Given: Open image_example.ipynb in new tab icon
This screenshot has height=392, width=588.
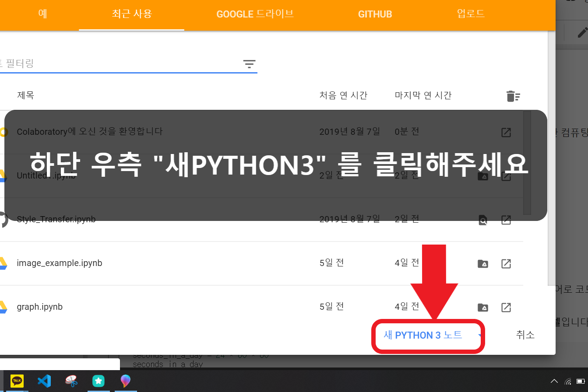Looking at the screenshot, I should (x=506, y=264).
